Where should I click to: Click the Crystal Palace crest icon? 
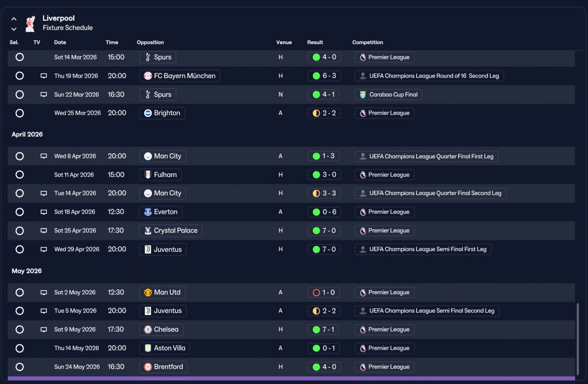[148, 231]
